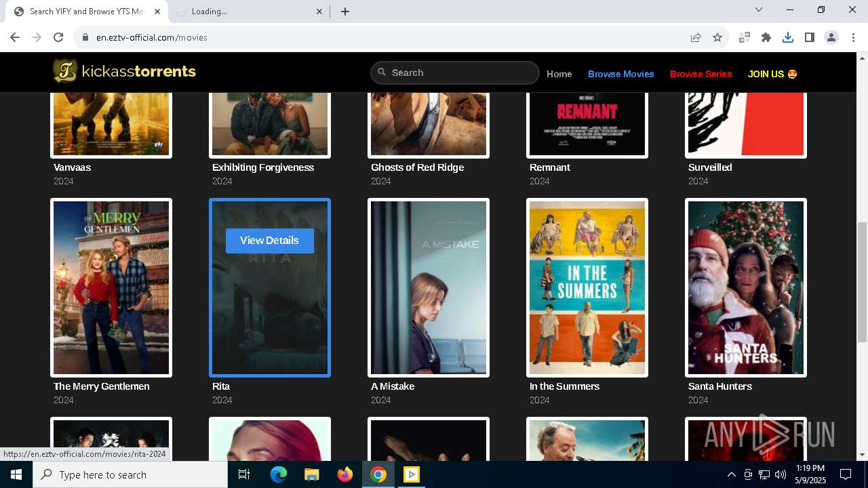
Task: Open the Chrome profile avatar
Action: (831, 37)
